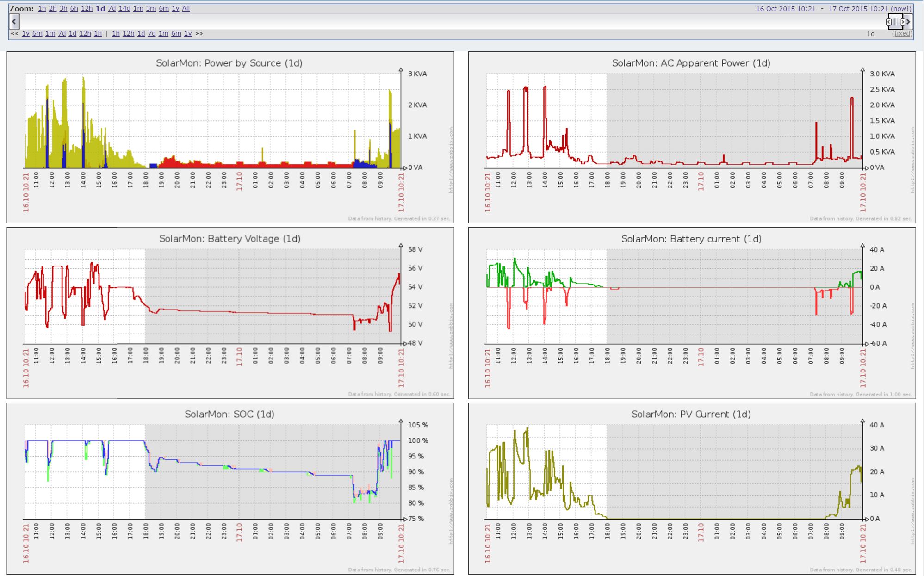Move time period forward by 12h
Screen dimensions: 924x576
pos(128,33)
